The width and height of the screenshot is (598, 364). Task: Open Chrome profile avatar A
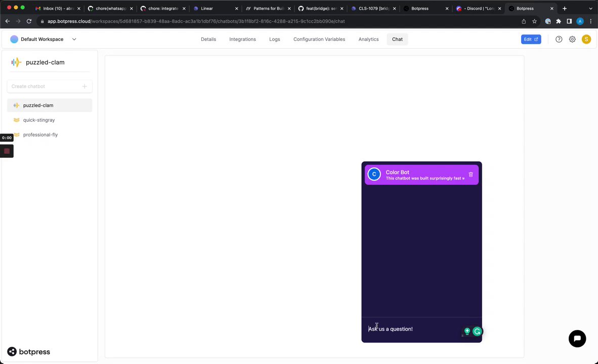pyautogui.click(x=580, y=21)
